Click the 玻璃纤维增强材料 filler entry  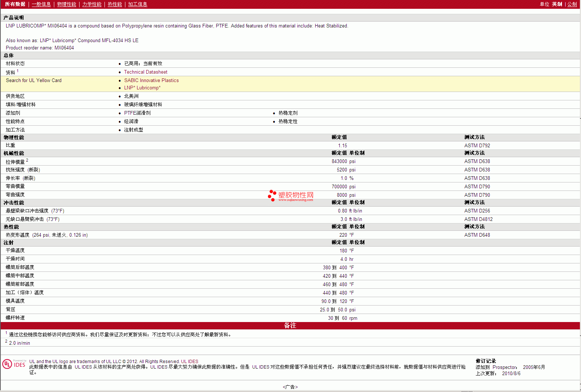click(x=143, y=105)
